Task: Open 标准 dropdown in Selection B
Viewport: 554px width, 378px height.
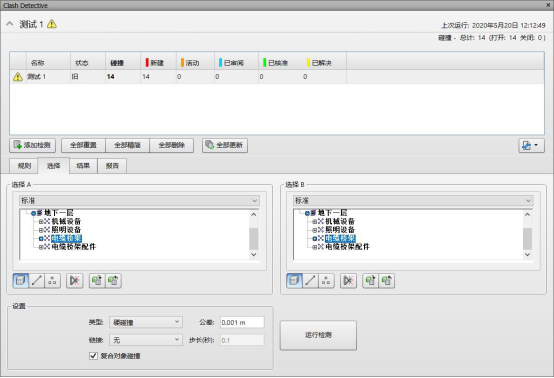Action: click(x=413, y=201)
